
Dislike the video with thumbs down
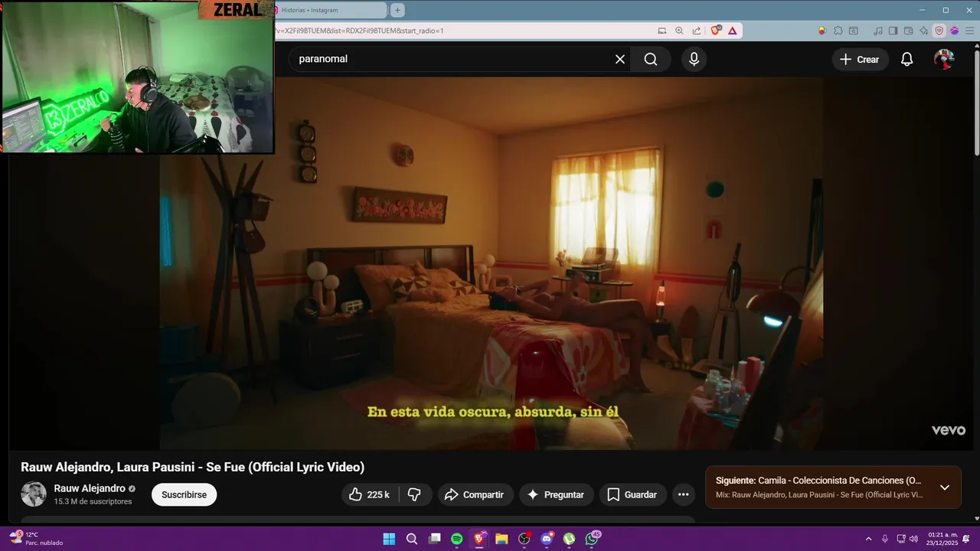(x=414, y=494)
